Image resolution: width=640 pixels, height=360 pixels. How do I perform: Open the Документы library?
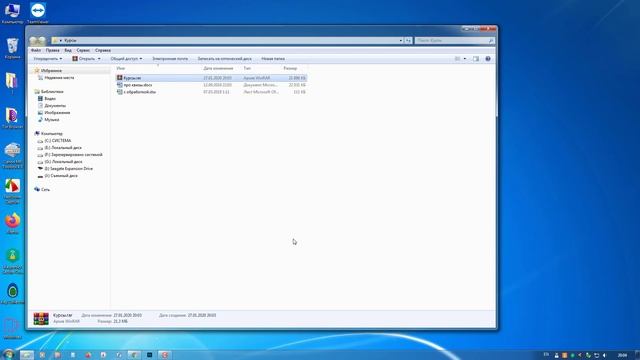click(55, 106)
